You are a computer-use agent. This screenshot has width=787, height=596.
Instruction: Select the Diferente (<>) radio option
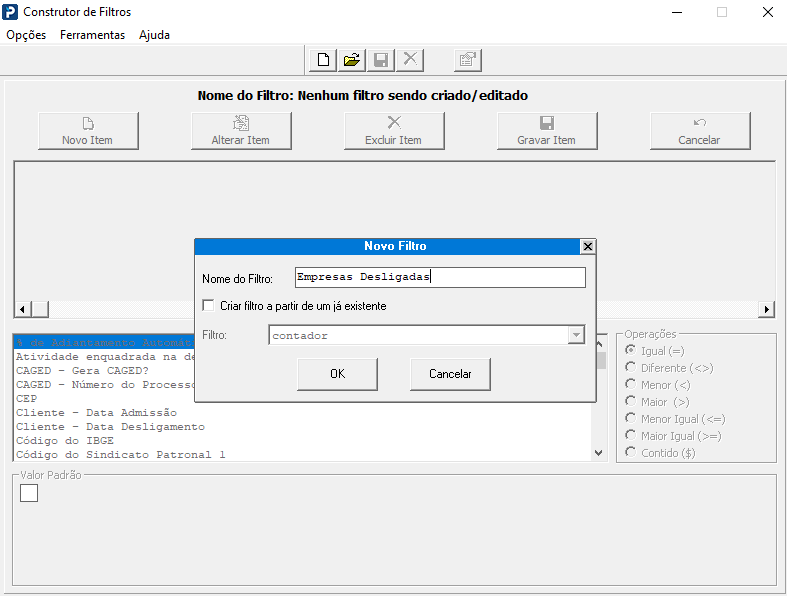631,368
